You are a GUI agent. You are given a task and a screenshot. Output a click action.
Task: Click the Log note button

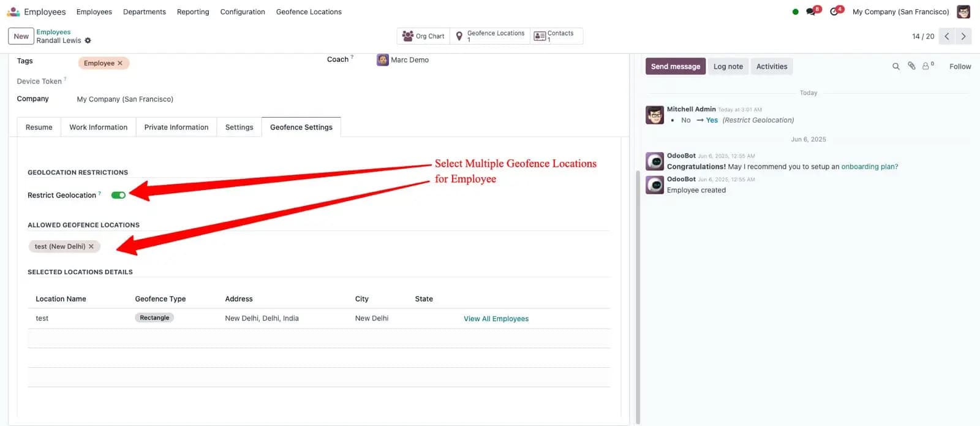[x=728, y=66]
